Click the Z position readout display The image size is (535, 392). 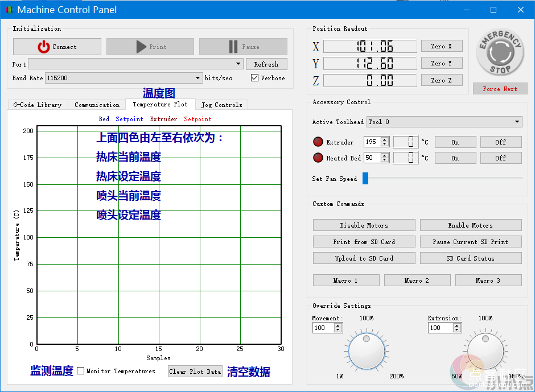point(370,80)
